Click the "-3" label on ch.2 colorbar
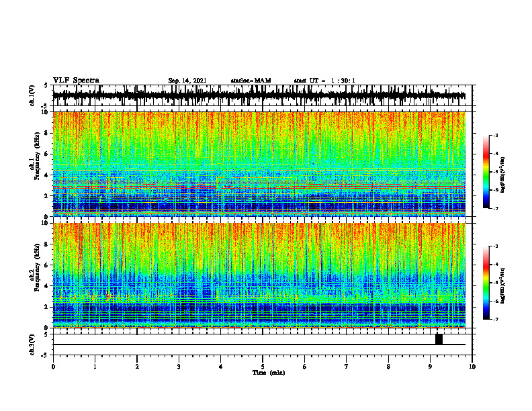Viewport: 532px width, 411px height. point(496,246)
